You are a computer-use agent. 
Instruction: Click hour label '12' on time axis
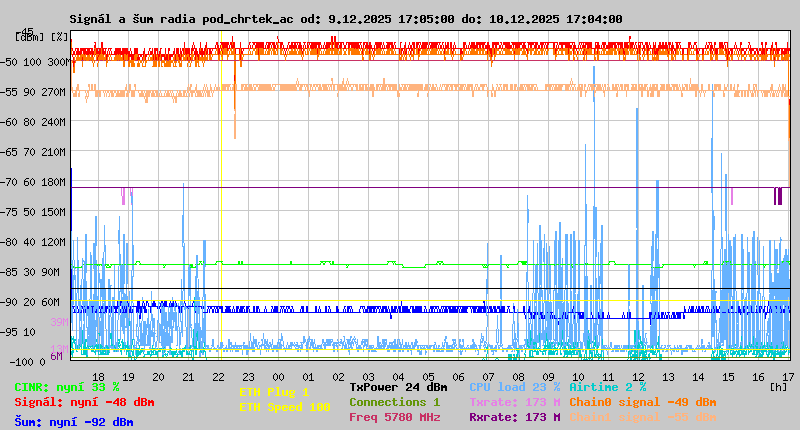click(x=638, y=377)
